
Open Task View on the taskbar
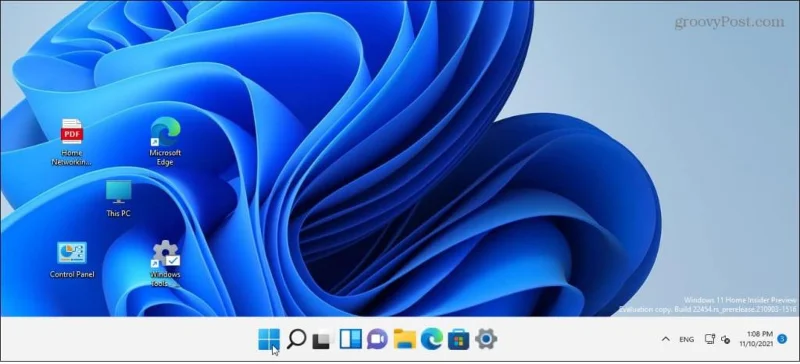click(322, 339)
